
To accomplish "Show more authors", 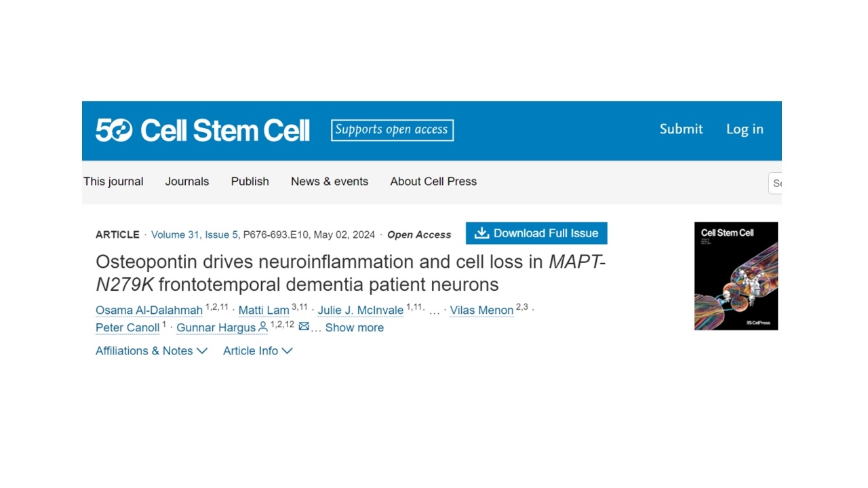I will [x=354, y=327].
